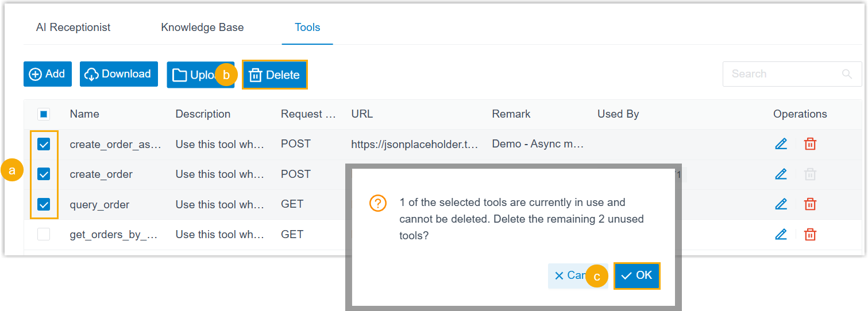Click the POST cell in create_order_as… row
This screenshot has height=311, width=868.
coord(296,144)
